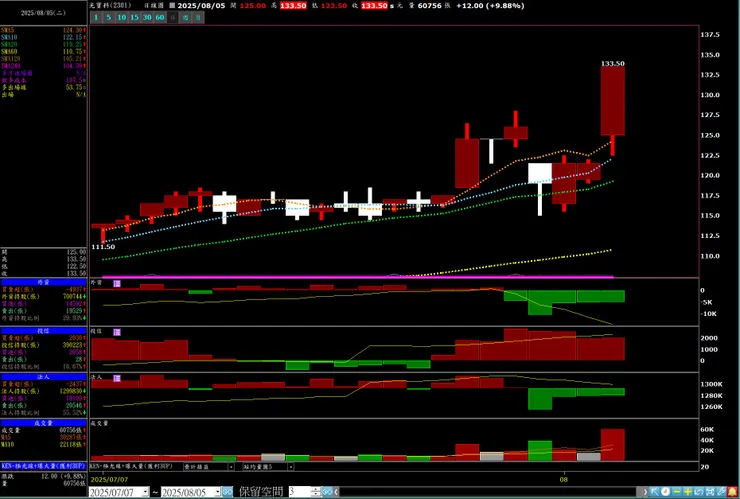The image size is (740, 499).
Task: Click the latest red volume bar
Action: click(x=613, y=445)
